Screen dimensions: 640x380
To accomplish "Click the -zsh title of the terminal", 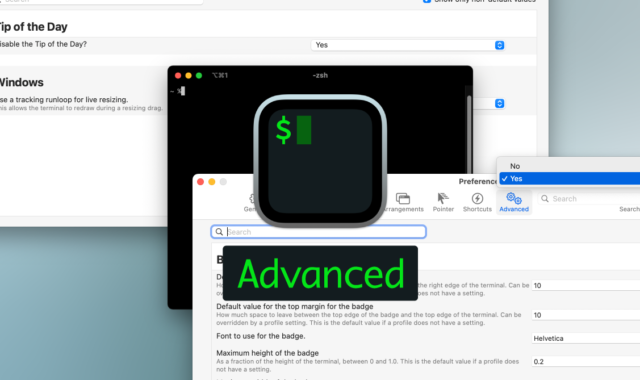I will [x=320, y=76].
